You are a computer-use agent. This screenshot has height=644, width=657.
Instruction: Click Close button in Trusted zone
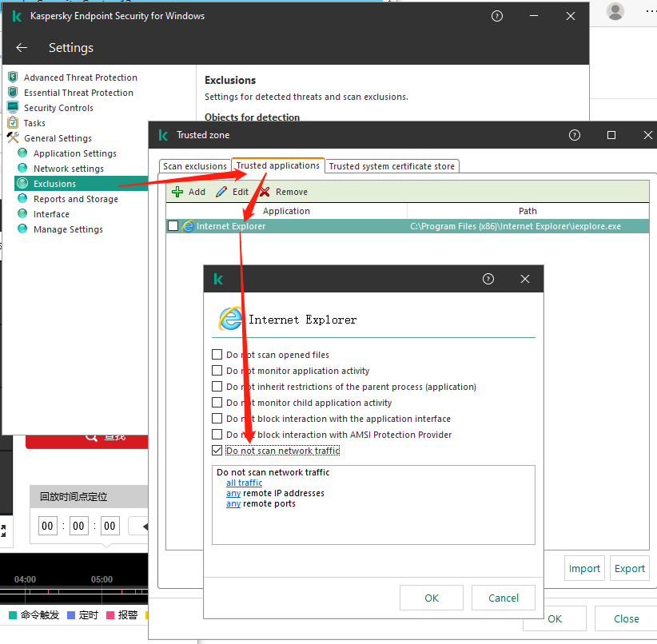627,618
